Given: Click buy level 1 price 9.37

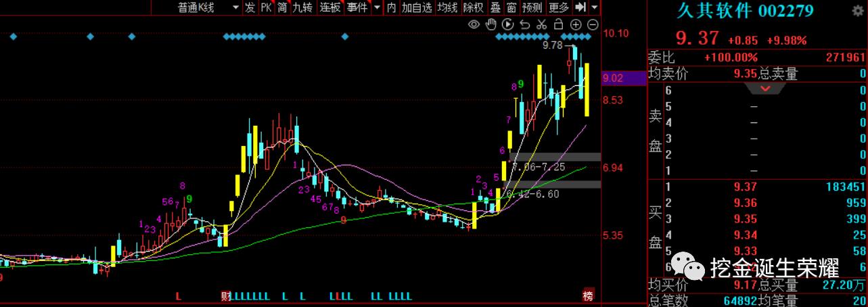Looking at the screenshot, I should coord(744,187).
